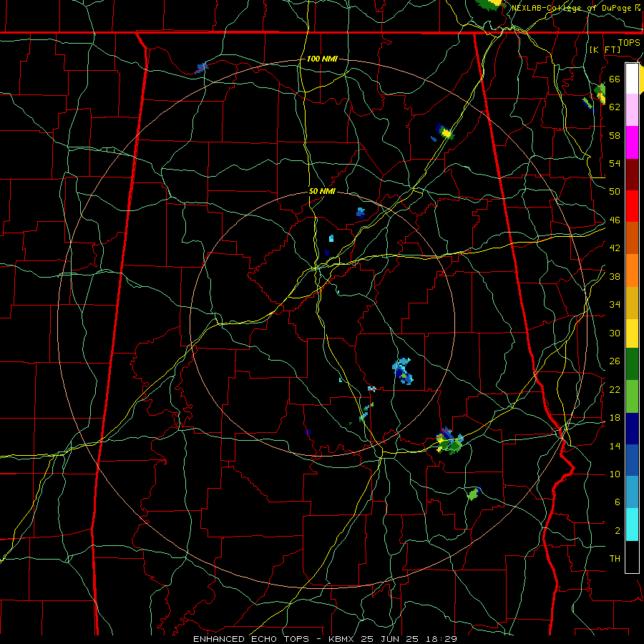Click the light pink legend swatch

pos(632,110)
